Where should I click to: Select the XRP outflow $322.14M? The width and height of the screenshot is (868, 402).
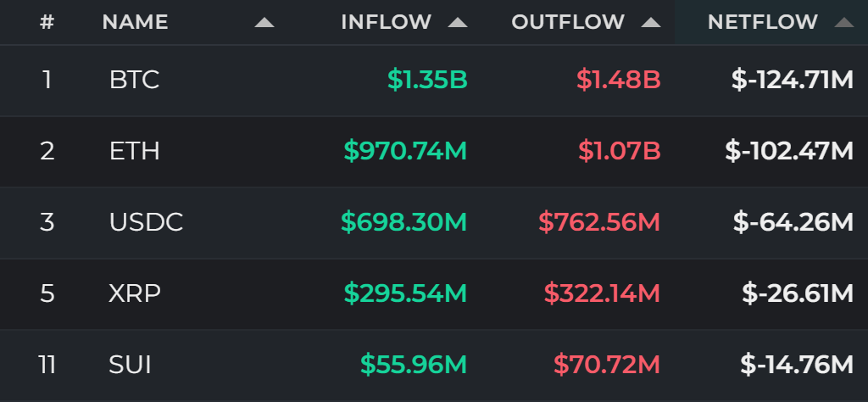pos(603,293)
